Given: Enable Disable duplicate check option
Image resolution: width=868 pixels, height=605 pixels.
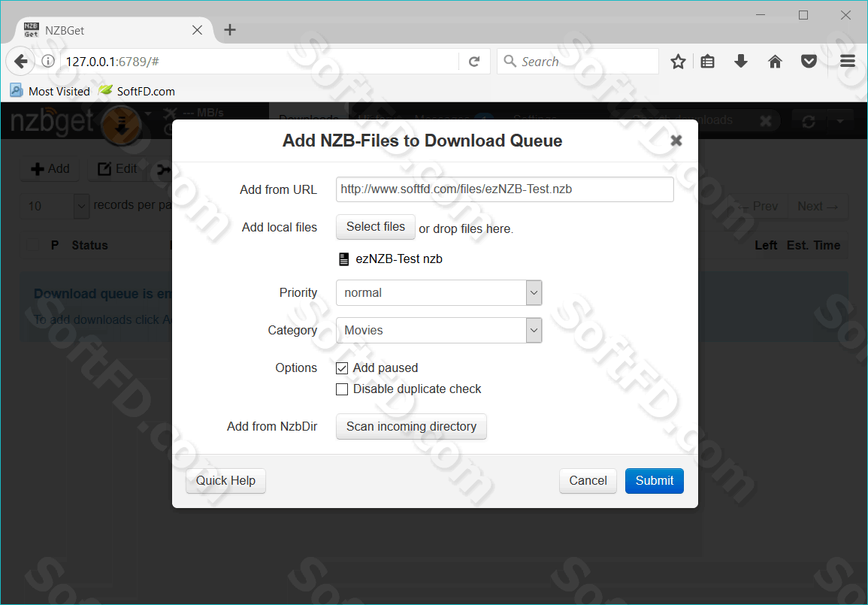Looking at the screenshot, I should click(342, 389).
